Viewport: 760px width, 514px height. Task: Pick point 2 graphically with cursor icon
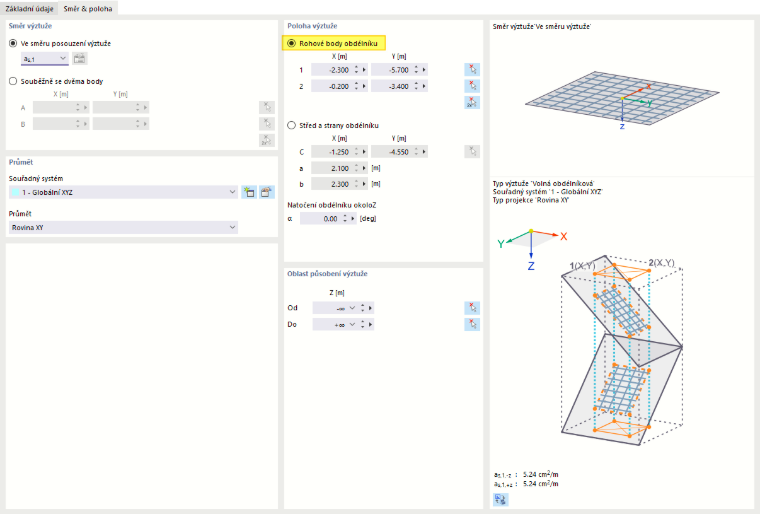(x=472, y=86)
